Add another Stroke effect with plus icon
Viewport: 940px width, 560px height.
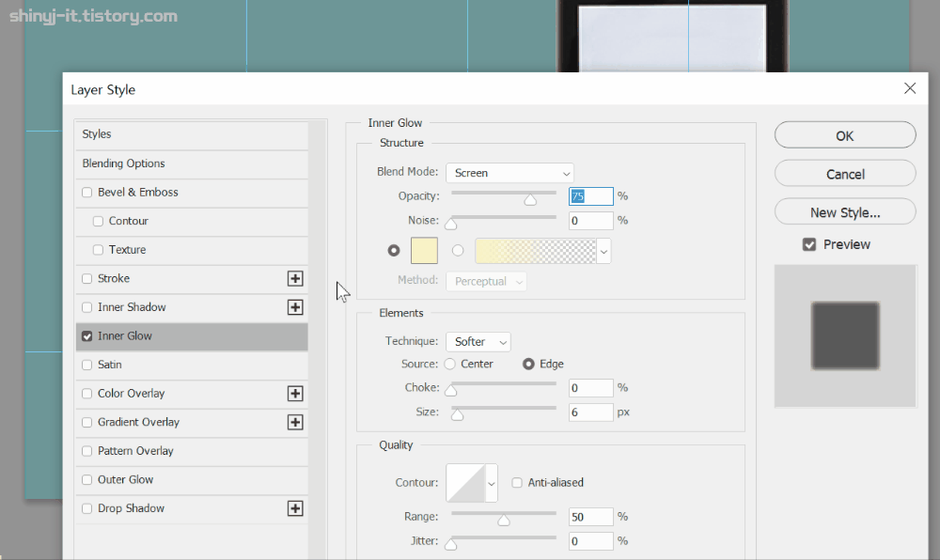pos(295,278)
